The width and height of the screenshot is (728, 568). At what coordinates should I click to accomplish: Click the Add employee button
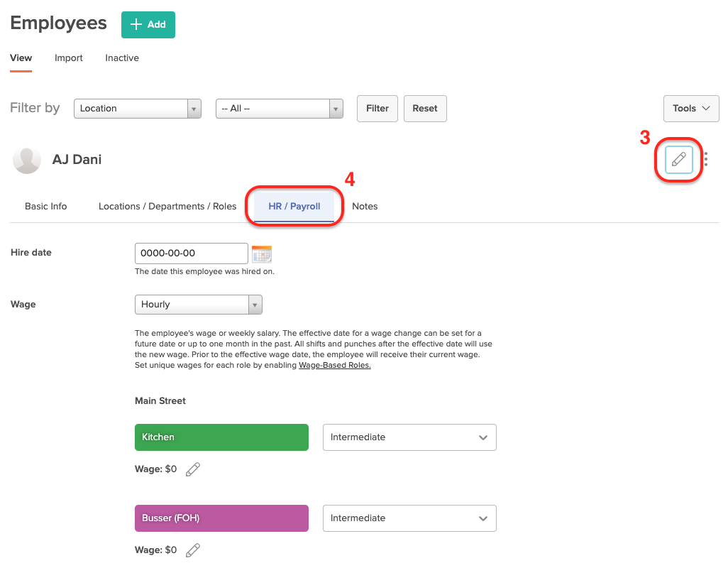[148, 25]
